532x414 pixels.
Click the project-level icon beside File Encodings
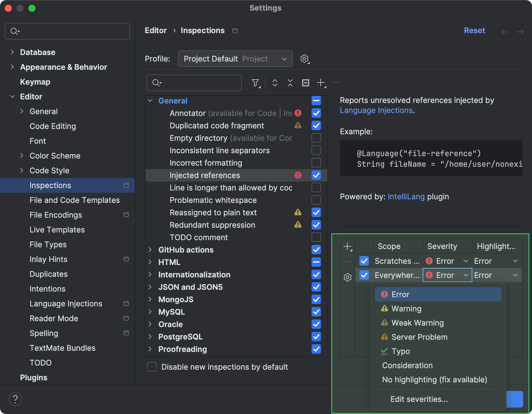[x=126, y=215]
